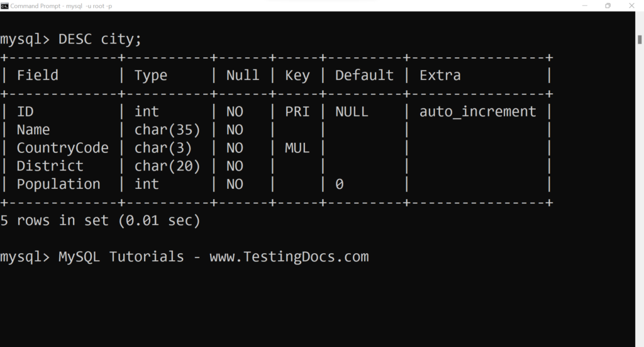
Task: Click the 'Field' column header
Action: click(x=38, y=76)
